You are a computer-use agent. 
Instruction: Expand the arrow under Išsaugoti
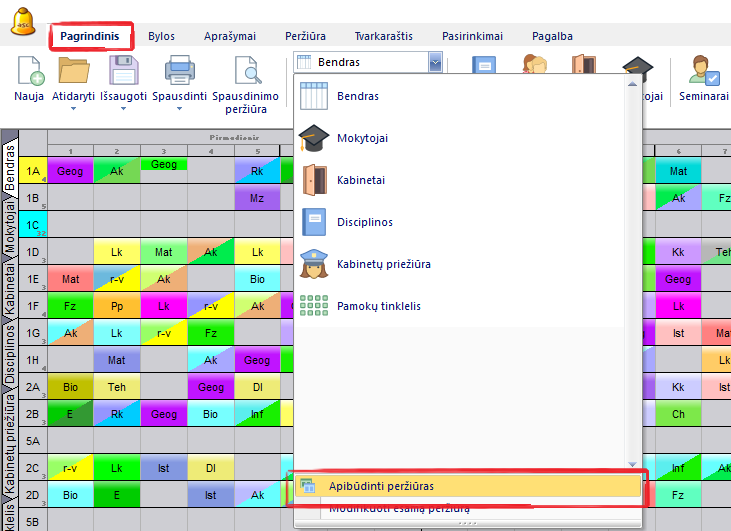pos(124,110)
